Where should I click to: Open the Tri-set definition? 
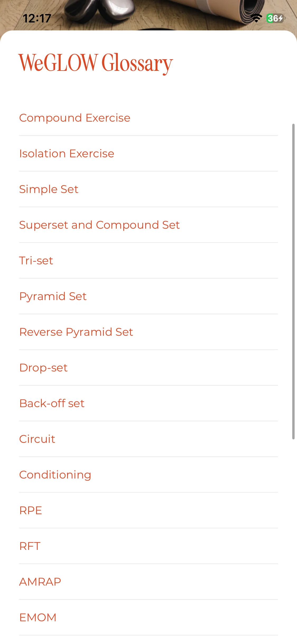pyautogui.click(x=36, y=261)
